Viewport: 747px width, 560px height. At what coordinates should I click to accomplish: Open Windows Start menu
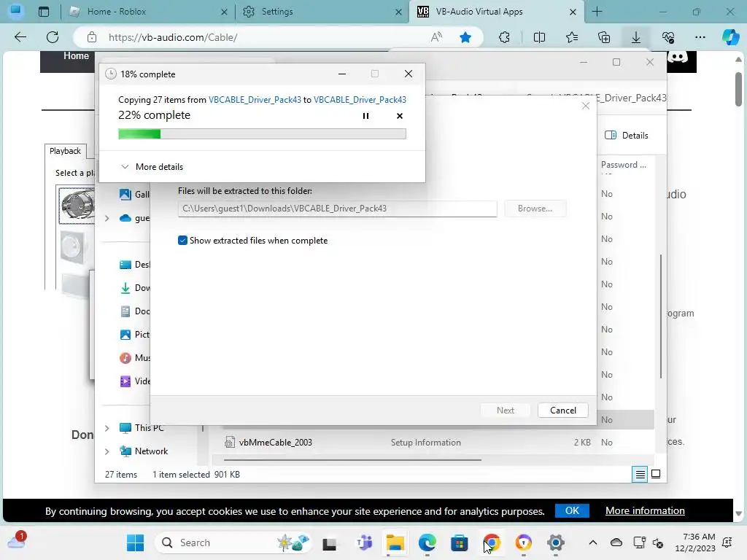click(x=135, y=542)
